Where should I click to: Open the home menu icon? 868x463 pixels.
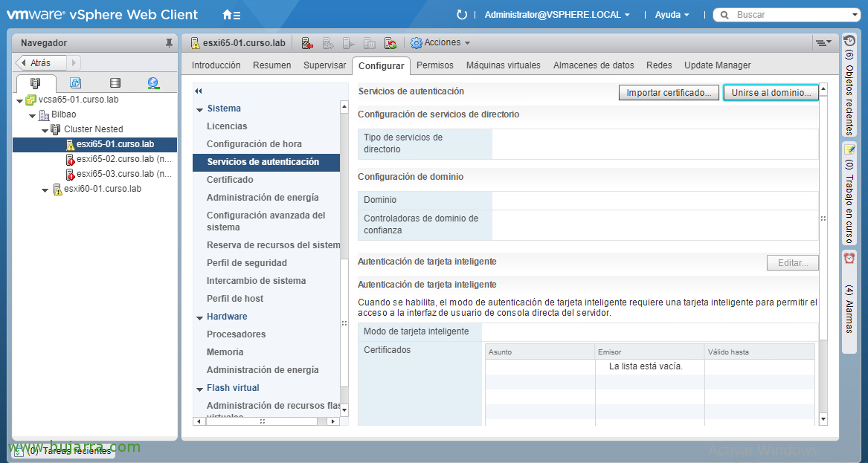[231, 15]
